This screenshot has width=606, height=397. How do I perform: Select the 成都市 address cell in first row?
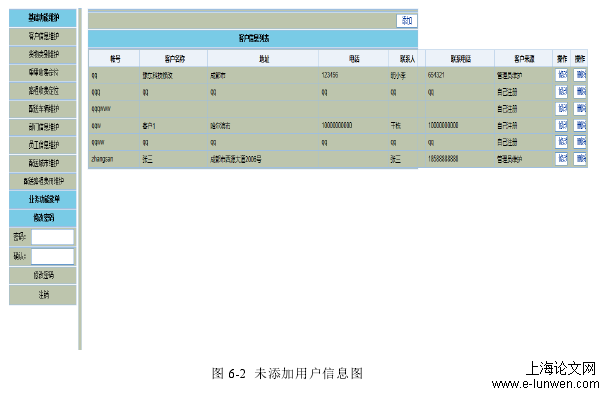pos(263,75)
